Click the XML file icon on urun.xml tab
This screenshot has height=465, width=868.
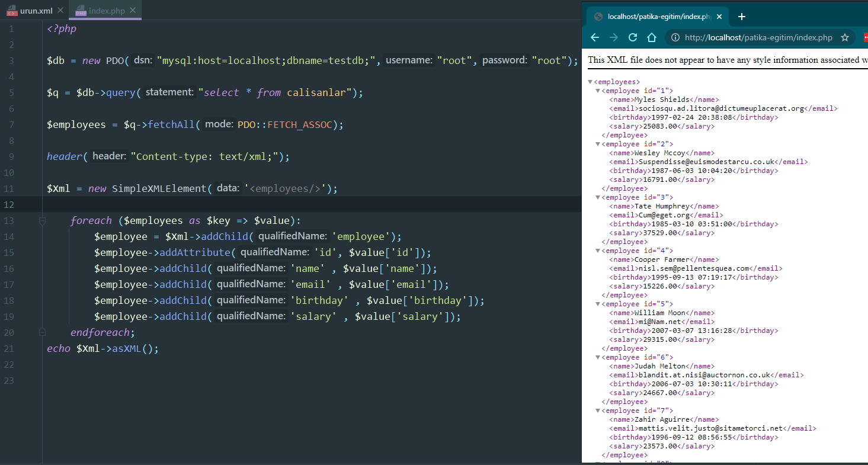tap(12, 11)
